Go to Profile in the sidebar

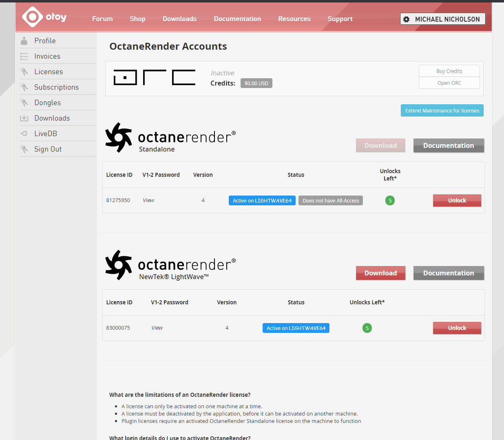(x=45, y=41)
